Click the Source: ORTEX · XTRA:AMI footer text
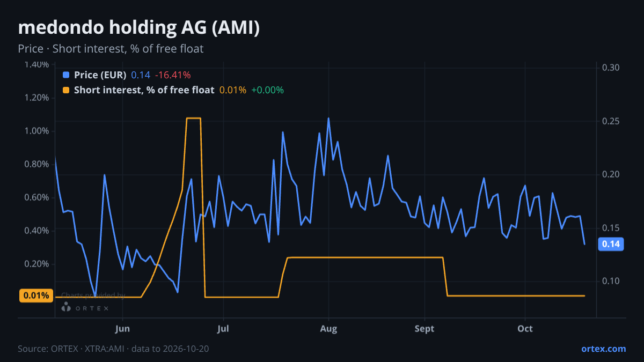Screen dimensions: 644x362 click(x=113, y=349)
